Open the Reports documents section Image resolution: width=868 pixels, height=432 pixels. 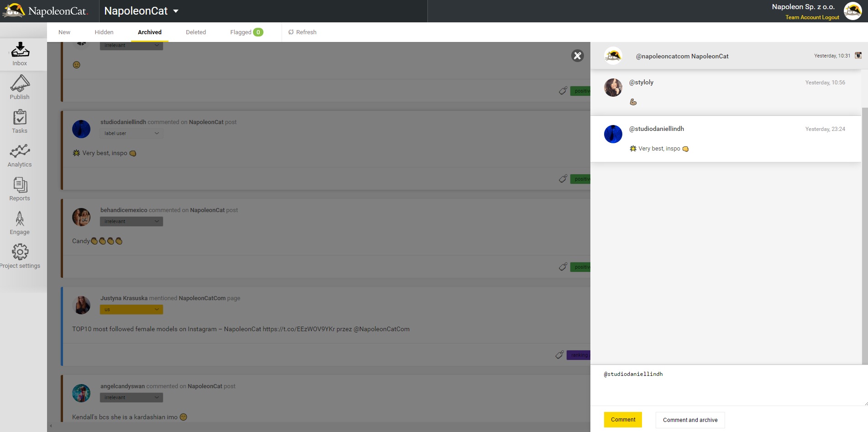point(20,189)
